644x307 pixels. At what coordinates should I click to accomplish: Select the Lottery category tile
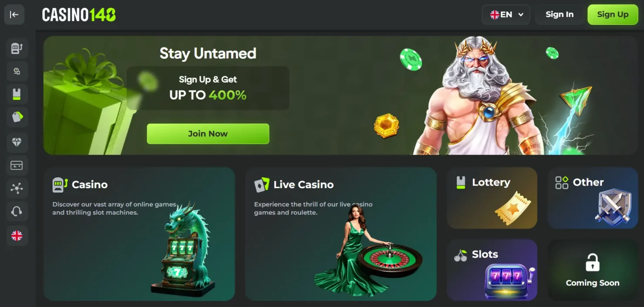pos(492,198)
